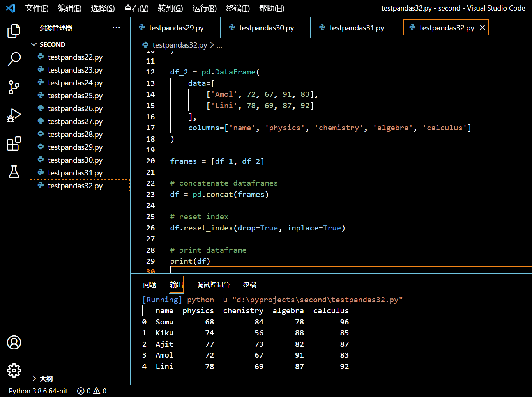Click the df.reset_index code line
Viewport: 532px width, 397px height.
pyautogui.click(x=258, y=228)
